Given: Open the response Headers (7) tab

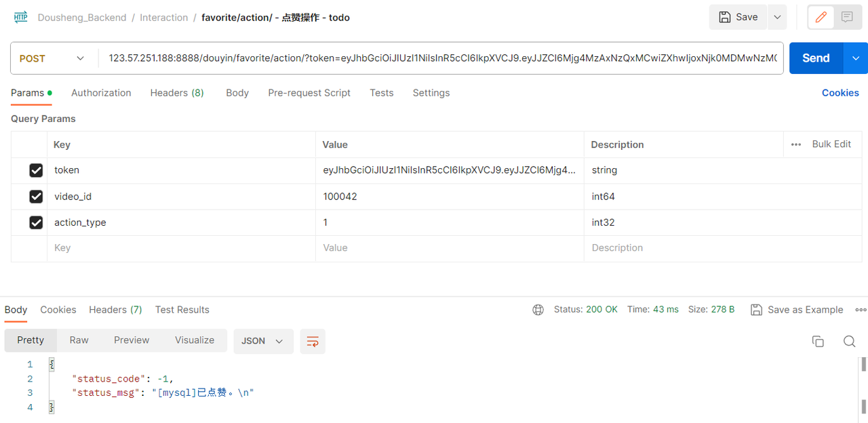Looking at the screenshot, I should (x=115, y=310).
